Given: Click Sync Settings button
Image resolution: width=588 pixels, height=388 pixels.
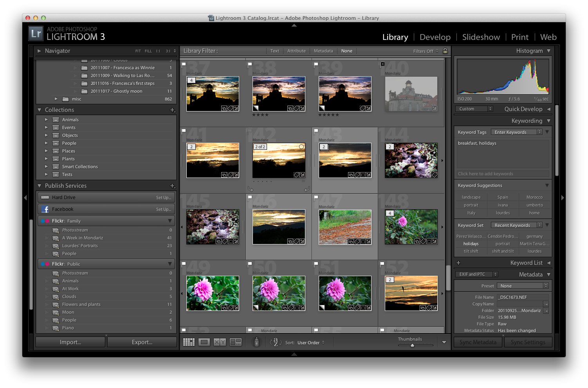Looking at the screenshot, I should (528, 342).
